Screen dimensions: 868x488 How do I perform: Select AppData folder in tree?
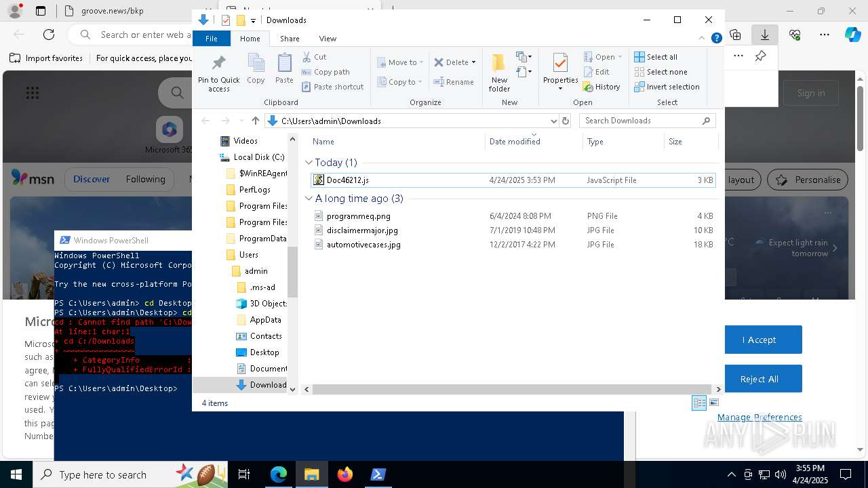[x=265, y=320]
